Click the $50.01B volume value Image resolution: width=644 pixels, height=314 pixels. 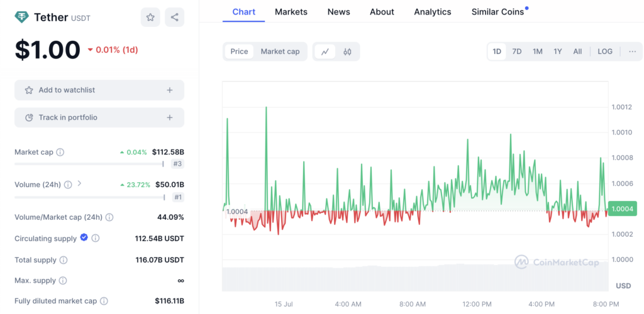170,185
